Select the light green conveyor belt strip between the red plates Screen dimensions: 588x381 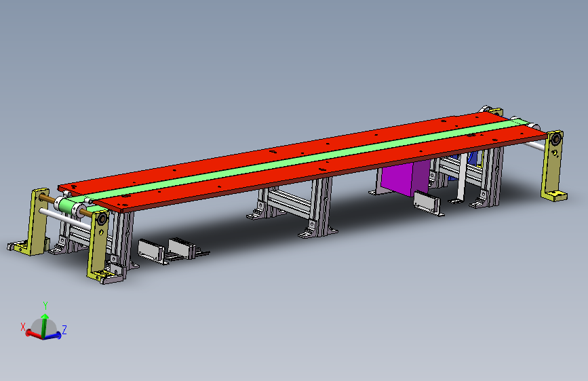tap(300, 161)
